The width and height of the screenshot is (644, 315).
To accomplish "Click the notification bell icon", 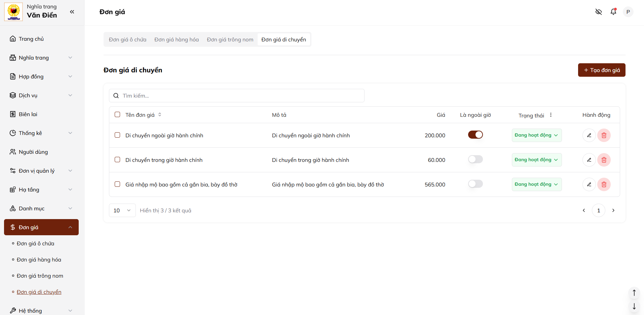I will tap(613, 12).
